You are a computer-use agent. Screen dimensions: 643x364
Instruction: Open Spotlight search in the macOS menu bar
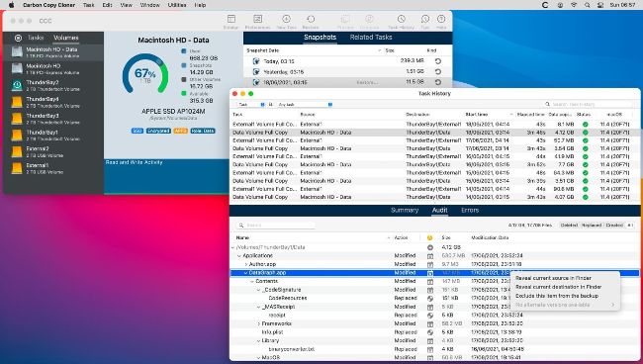coord(588,5)
